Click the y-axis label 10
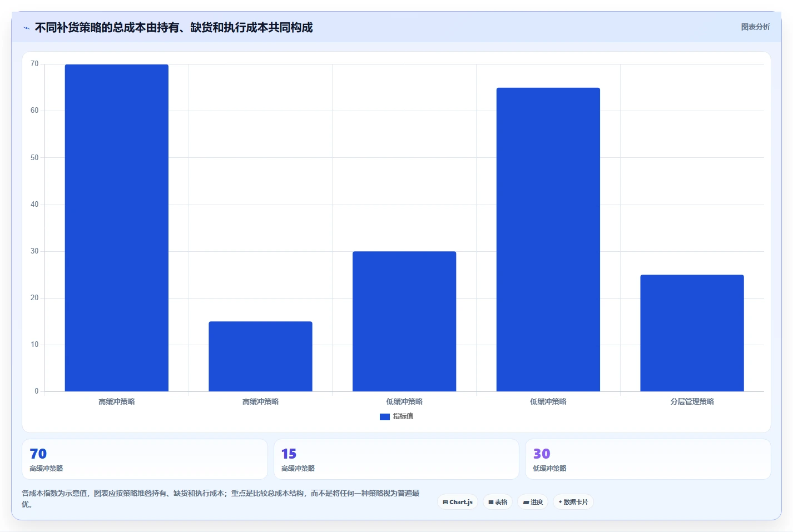The width and height of the screenshot is (793, 532). pos(34,345)
